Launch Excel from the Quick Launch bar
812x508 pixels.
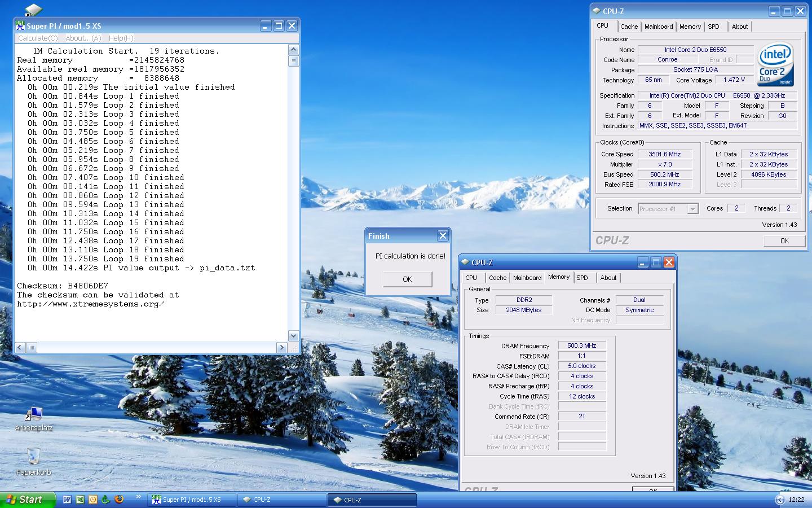click(80, 500)
